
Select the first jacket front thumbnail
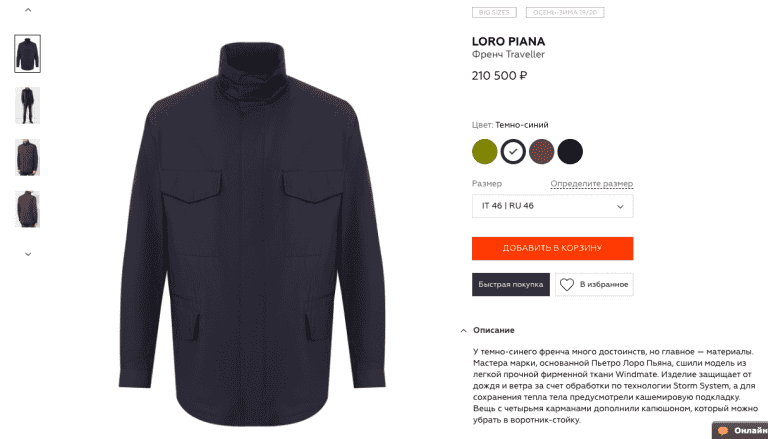(27, 54)
